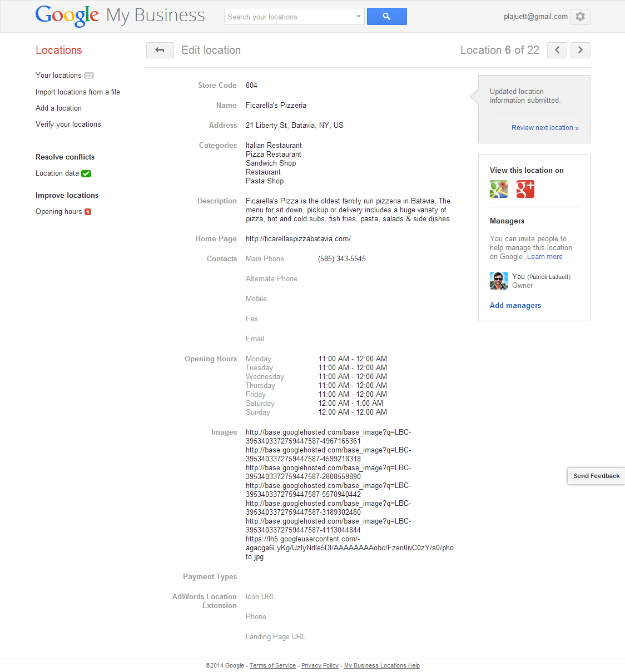
Task: Click the Email contact field
Action: tap(255, 339)
